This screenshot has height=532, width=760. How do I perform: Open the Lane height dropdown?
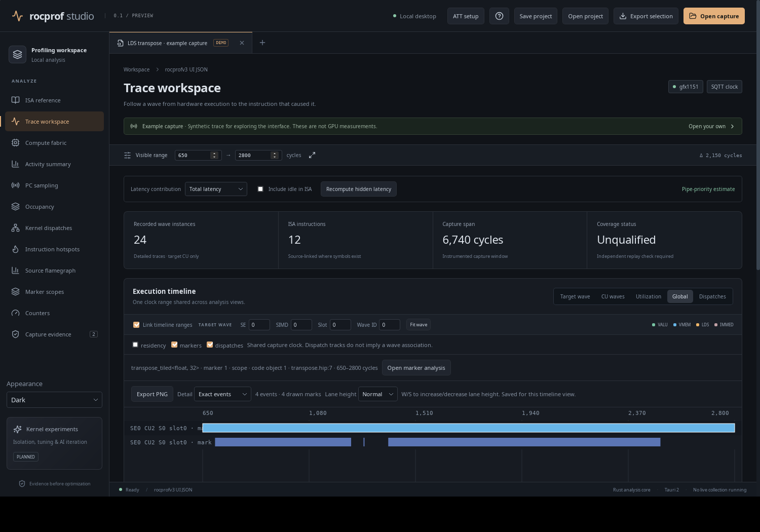click(x=378, y=394)
